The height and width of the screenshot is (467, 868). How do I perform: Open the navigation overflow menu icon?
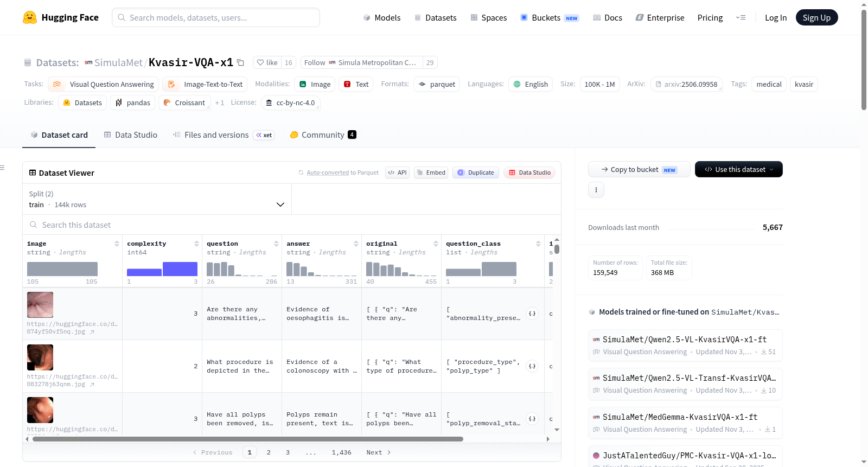tap(741, 17)
